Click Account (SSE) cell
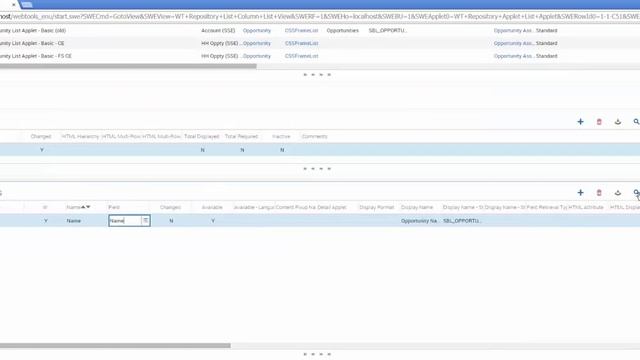This screenshot has height=360, width=640. (x=218, y=31)
